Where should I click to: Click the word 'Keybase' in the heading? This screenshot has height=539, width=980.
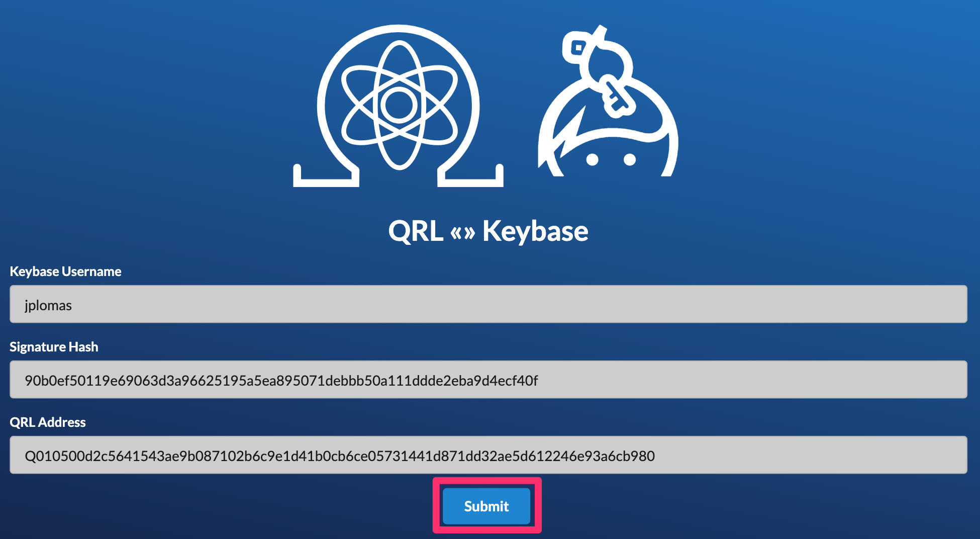[x=535, y=231]
